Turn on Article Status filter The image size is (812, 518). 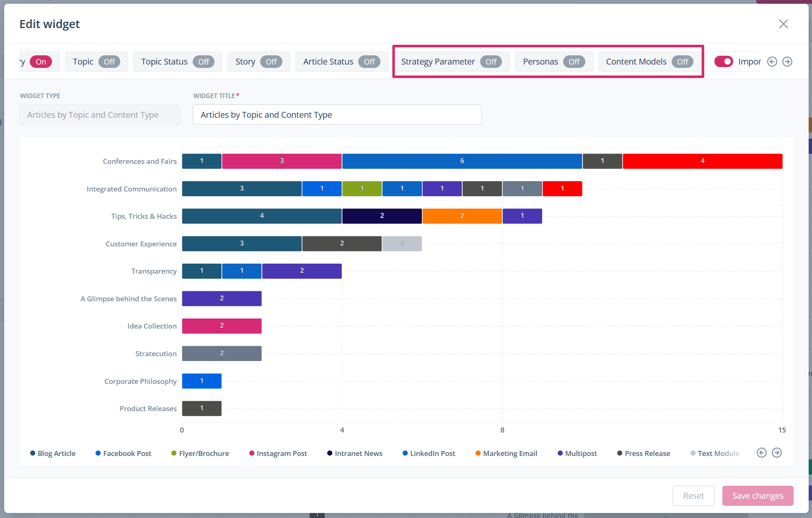coord(369,62)
